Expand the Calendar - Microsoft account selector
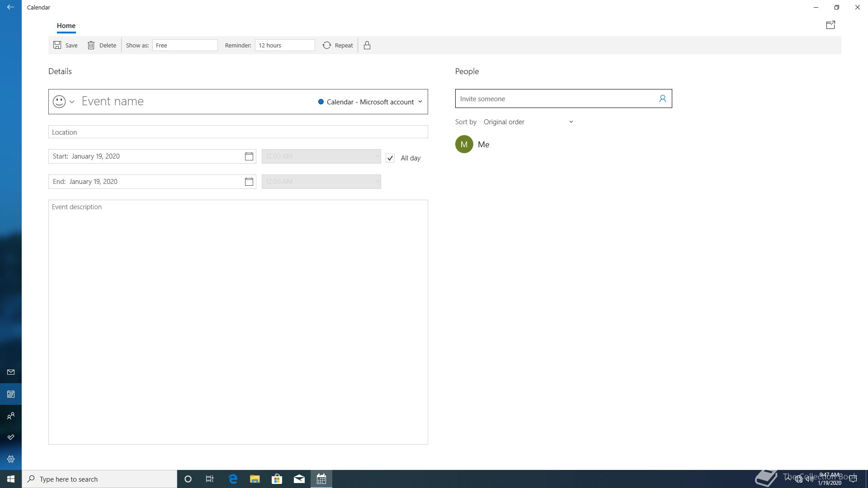 coord(370,102)
